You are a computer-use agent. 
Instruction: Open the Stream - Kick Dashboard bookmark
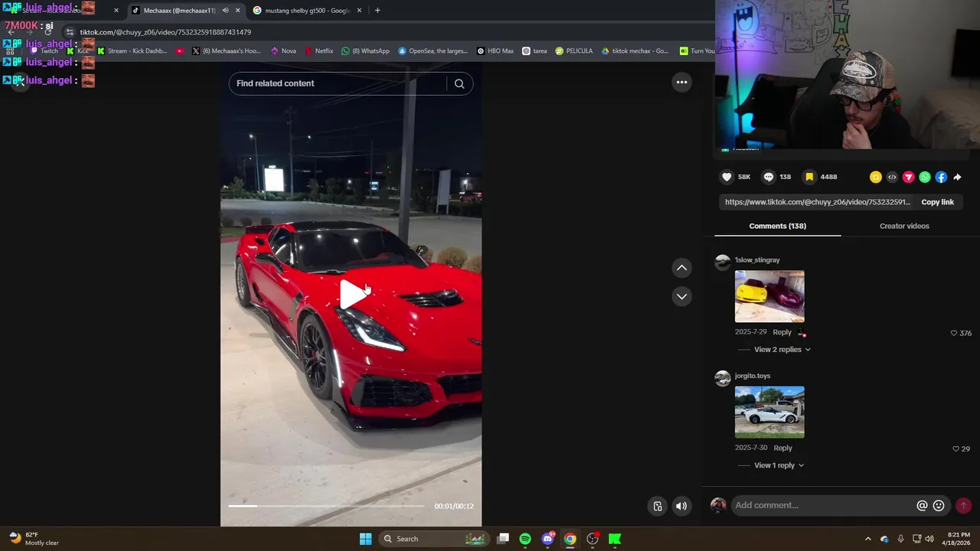[132, 51]
